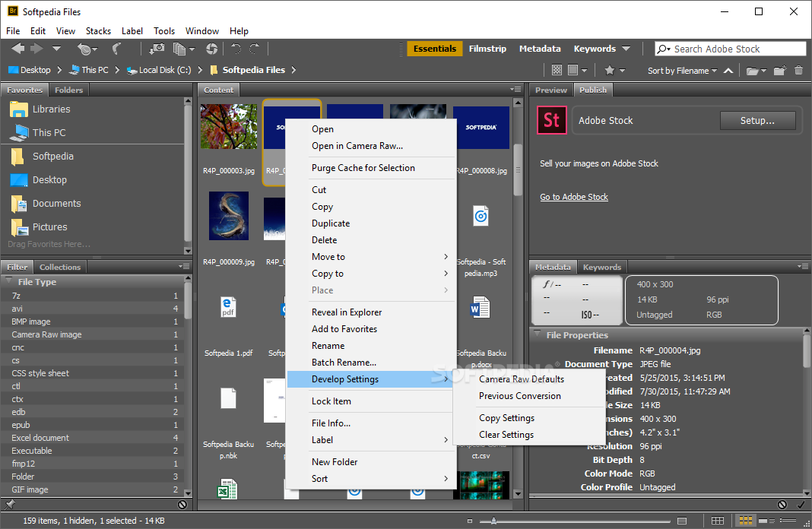The height and width of the screenshot is (529, 812).
Task: Switch to the Publish tab
Action: pos(592,90)
